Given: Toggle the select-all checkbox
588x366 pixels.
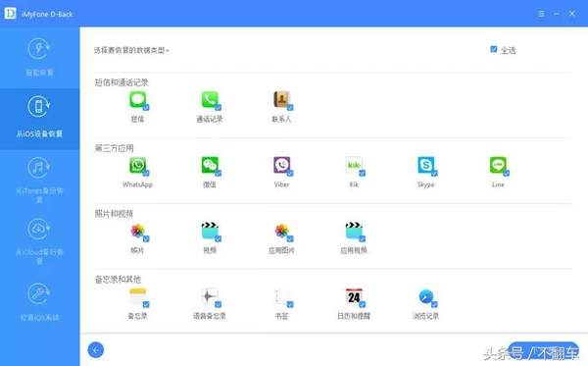Looking at the screenshot, I should tap(494, 49).
